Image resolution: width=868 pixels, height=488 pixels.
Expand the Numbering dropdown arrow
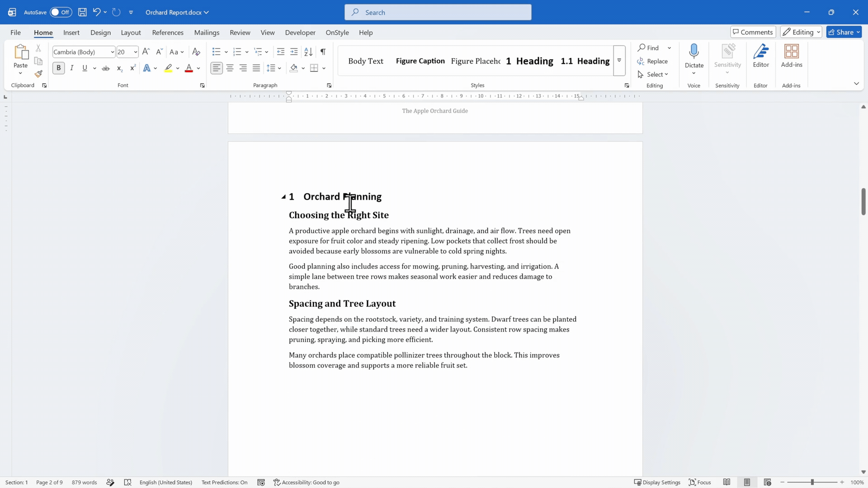(247, 52)
